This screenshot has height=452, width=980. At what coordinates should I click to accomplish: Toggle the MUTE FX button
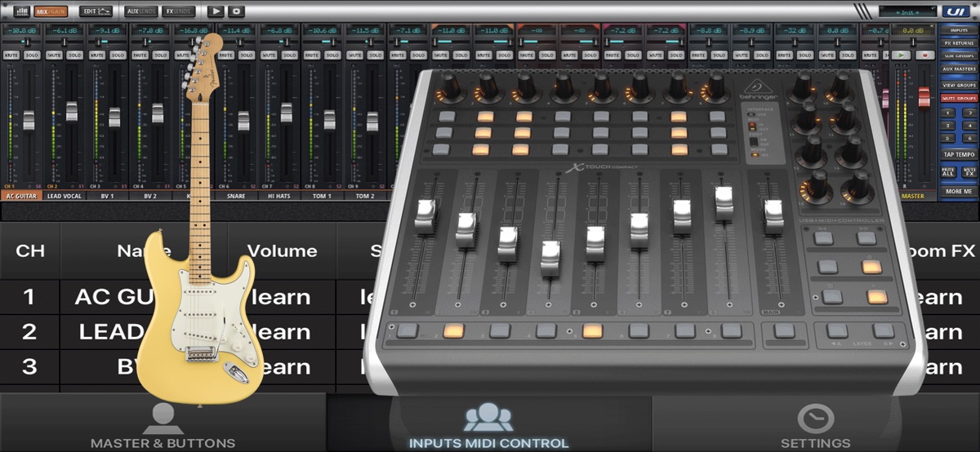(x=969, y=172)
